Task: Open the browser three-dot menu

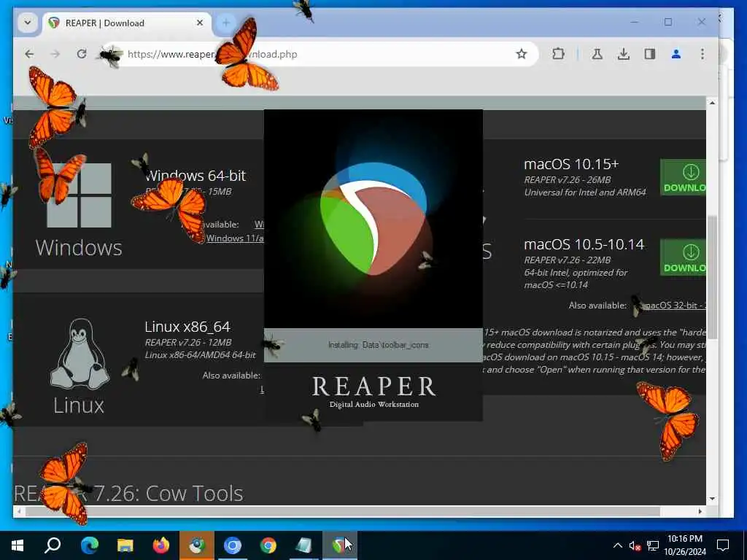Action: click(703, 54)
